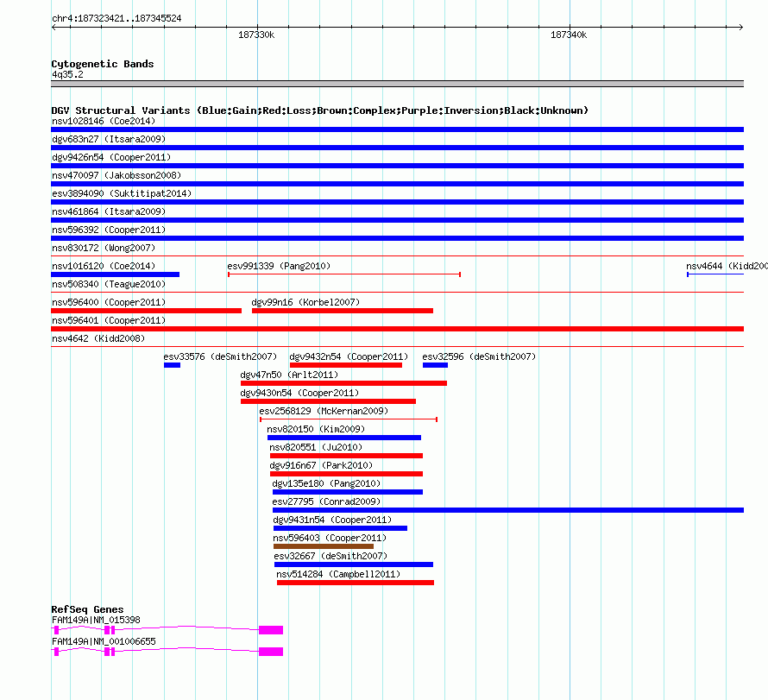Click the chr4:187323421..187345524 region label

click(116, 18)
